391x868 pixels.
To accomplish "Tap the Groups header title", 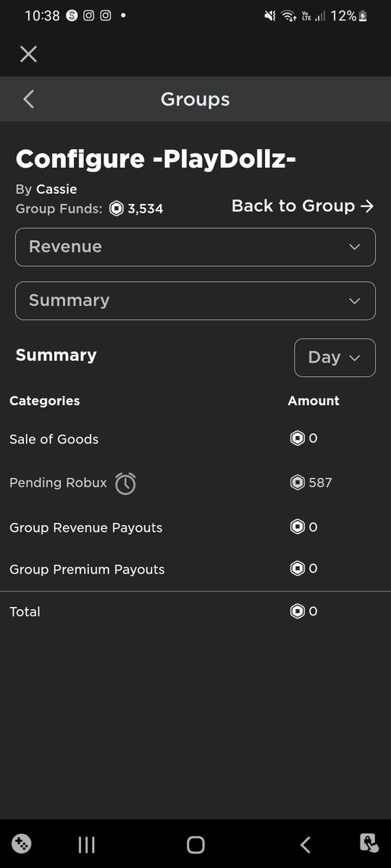I will click(x=195, y=99).
